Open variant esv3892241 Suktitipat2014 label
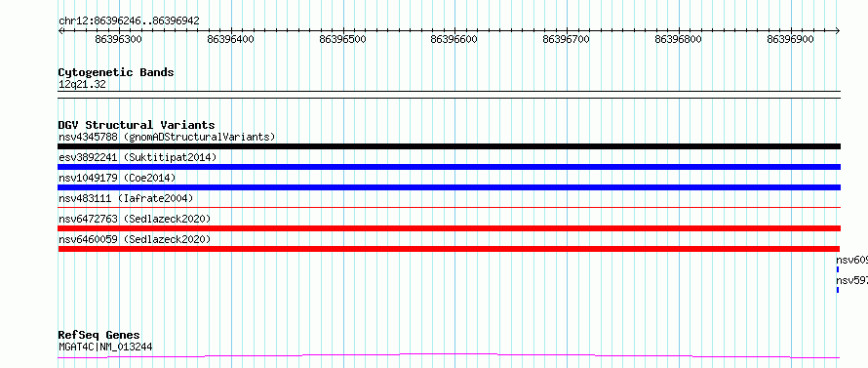This screenshot has height=368, width=868. pyautogui.click(x=138, y=157)
